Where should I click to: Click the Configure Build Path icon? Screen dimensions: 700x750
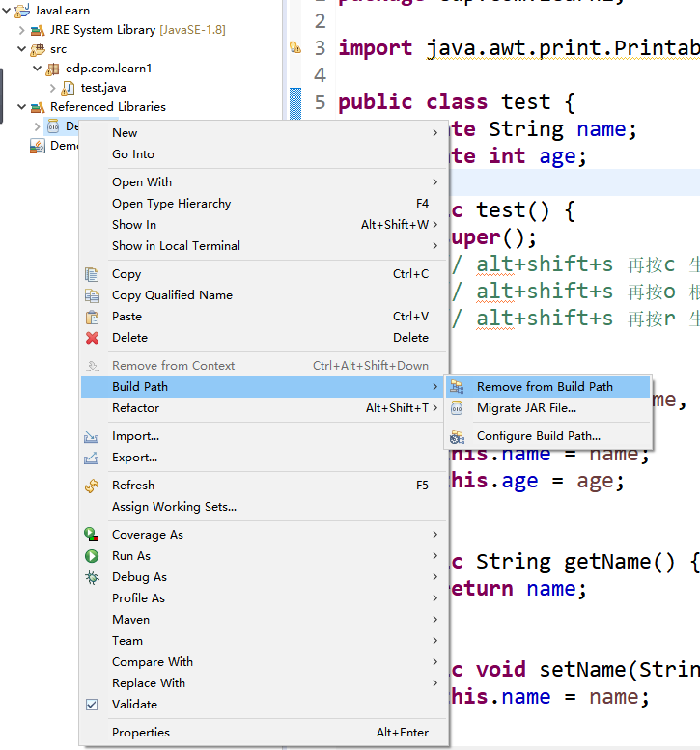tap(457, 436)
